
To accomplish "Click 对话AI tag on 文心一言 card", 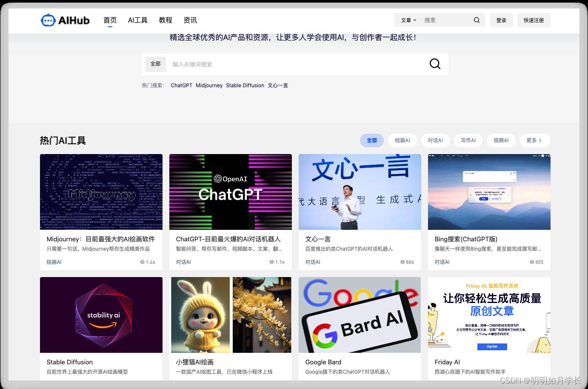I will tap(313, 262).
